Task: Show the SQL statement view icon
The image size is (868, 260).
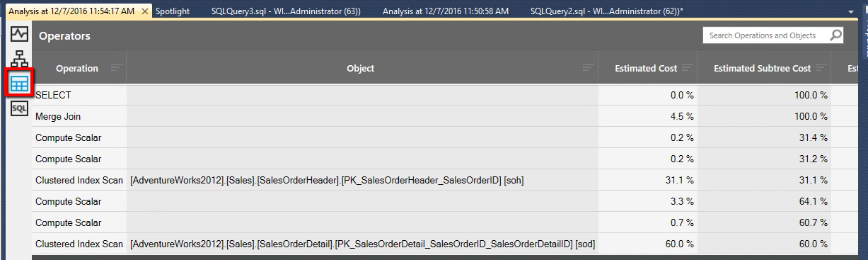Action: tap(20, 108)
